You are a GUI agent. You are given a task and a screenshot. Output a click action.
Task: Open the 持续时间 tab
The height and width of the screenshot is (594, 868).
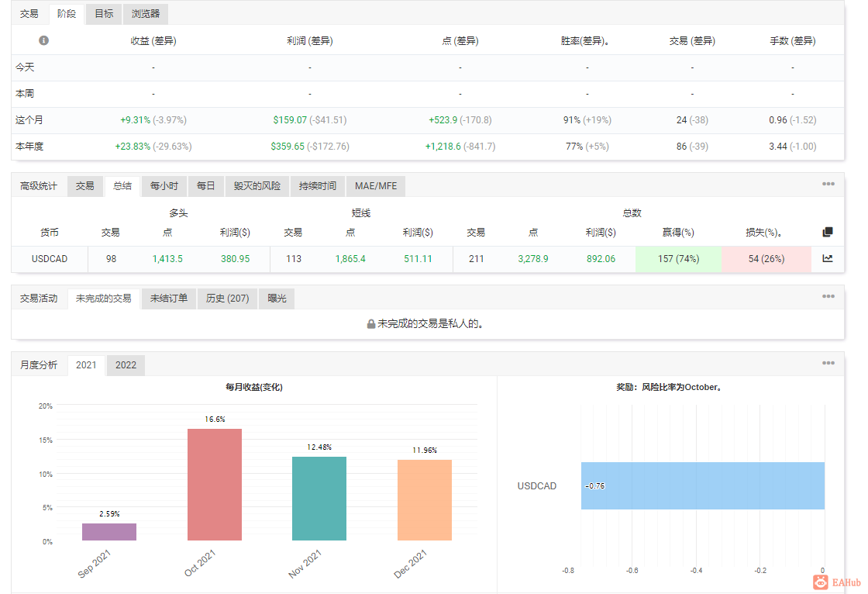pos(317,186)
